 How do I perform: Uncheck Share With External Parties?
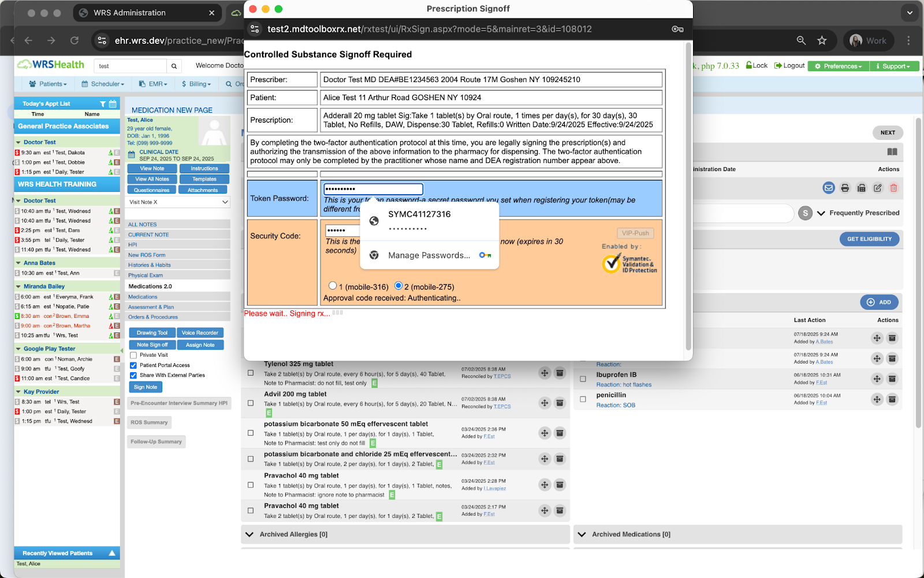pyautogui.click(x=133, y=375)
